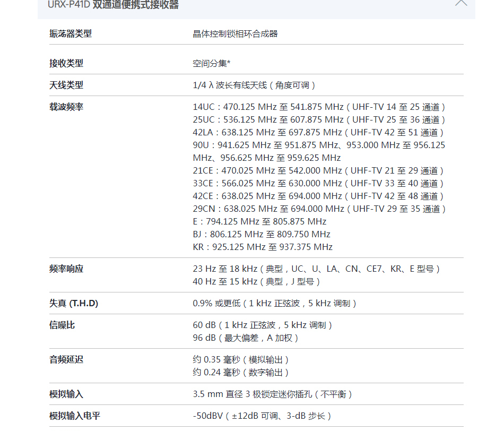The height and width of the screenshot is (431, 504).
Task: Click the '约 0.35 毫秒（模拟输出）' line
Action: pyautogui.click(x=241, y=359)
